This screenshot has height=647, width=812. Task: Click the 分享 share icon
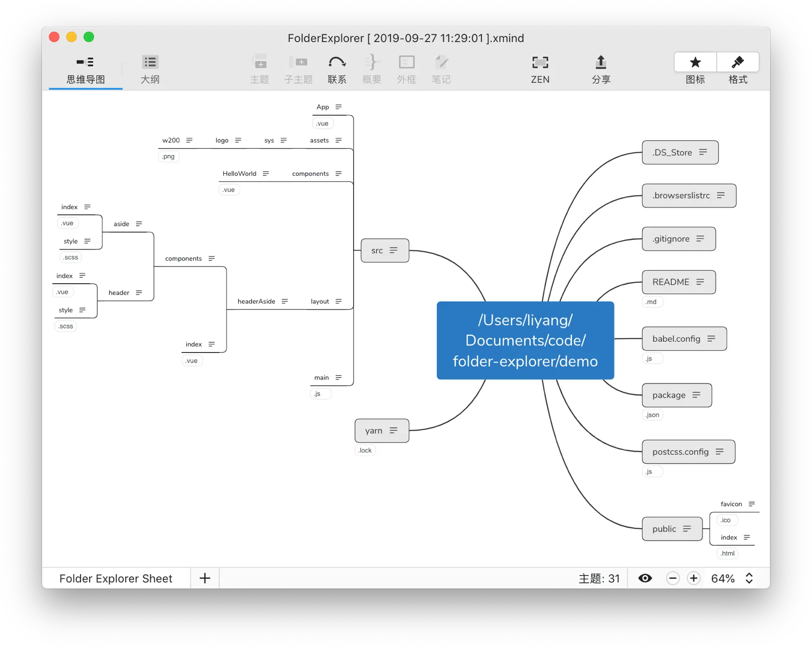pyautogui.click(x=601, y=62)
